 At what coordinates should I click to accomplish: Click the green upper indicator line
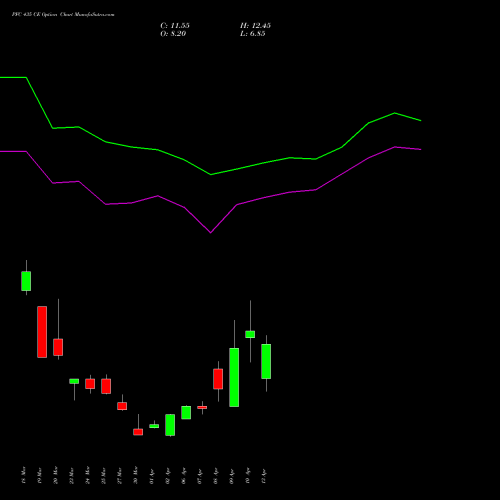coord(211,174)
